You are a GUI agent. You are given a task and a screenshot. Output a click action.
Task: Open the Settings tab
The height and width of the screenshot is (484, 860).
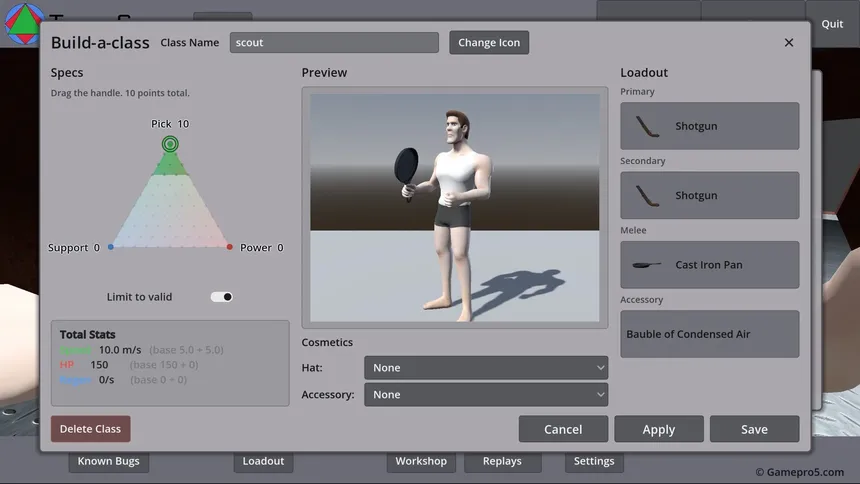[x=594, y=462]
